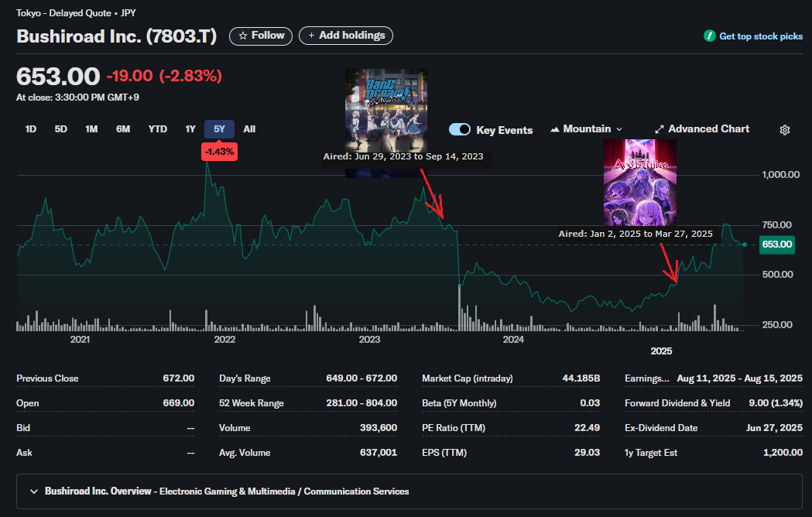Click the Bushiroad Inc. (7803.T) title
Screen dimensions: 812x517
pyautogui.click(x=117, y=36)
